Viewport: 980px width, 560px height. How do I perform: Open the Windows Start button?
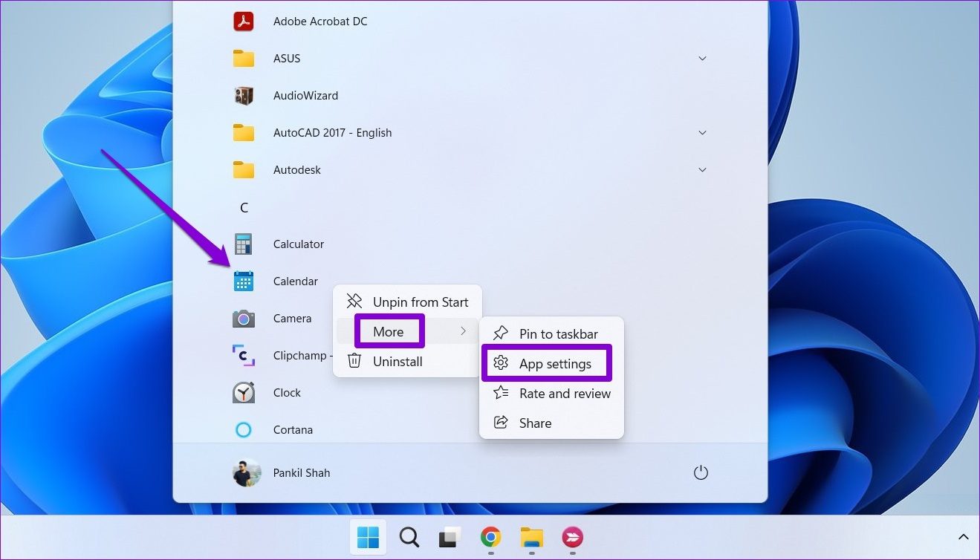pyautogui.click(x=368, y=537)
